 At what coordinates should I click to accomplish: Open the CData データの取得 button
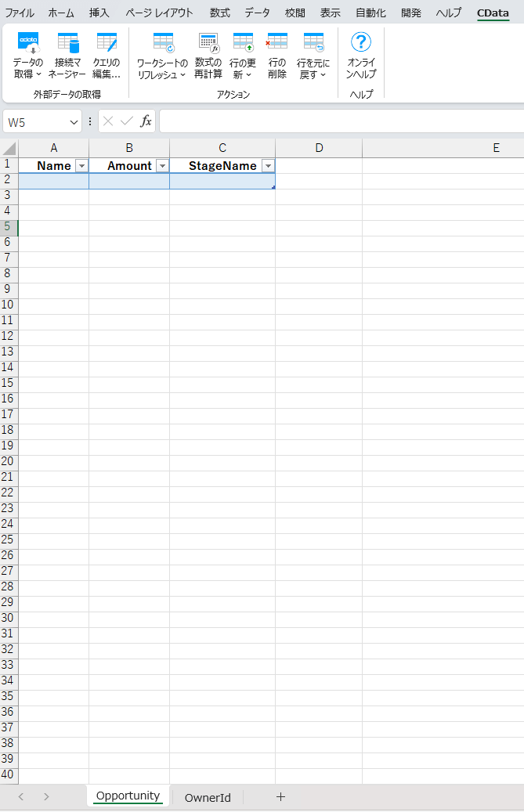coord(28,56)
